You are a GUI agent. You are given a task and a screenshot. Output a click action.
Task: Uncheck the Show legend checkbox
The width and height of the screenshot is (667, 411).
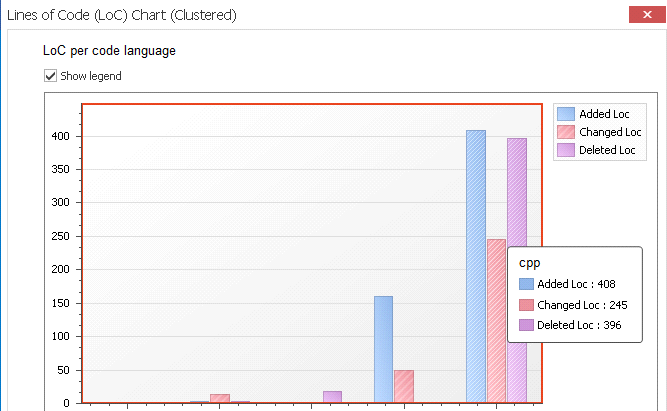(50, 76)
